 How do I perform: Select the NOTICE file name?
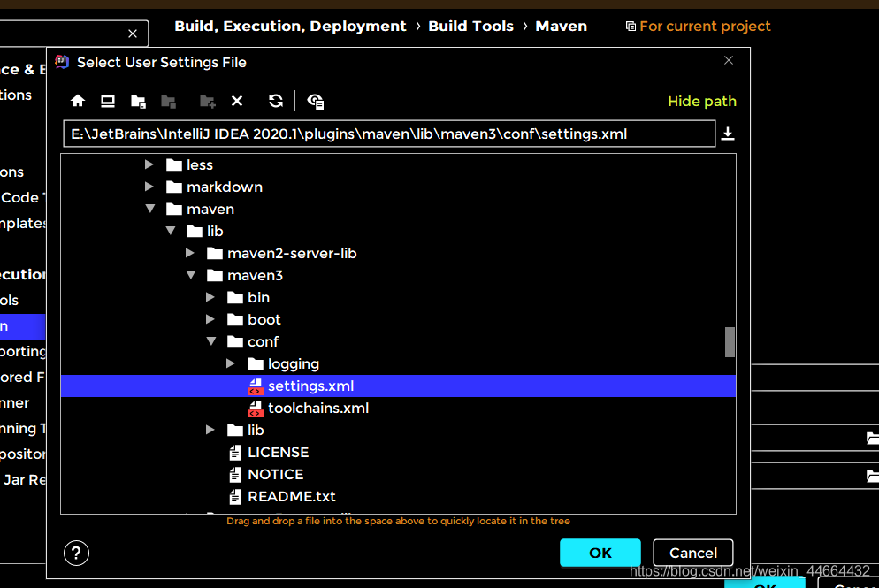pyautogui.click(x=276, y=475)
